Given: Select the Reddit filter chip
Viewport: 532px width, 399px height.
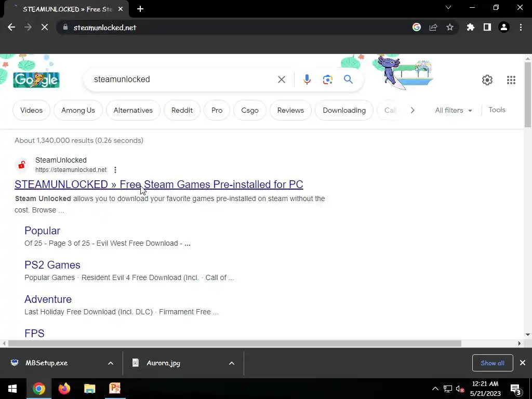Looking at the screenshot, I should pyautogui.click(x=182, y=110).
